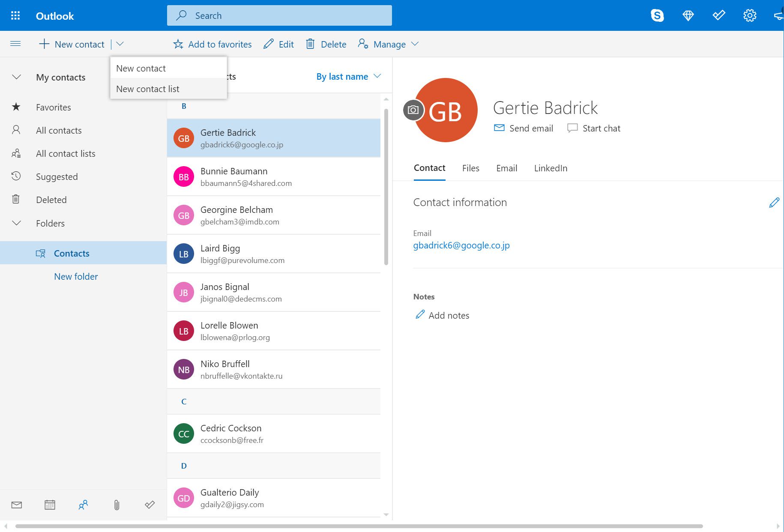Click the contact list vertical scrollbar

click(x=386, y=186)
